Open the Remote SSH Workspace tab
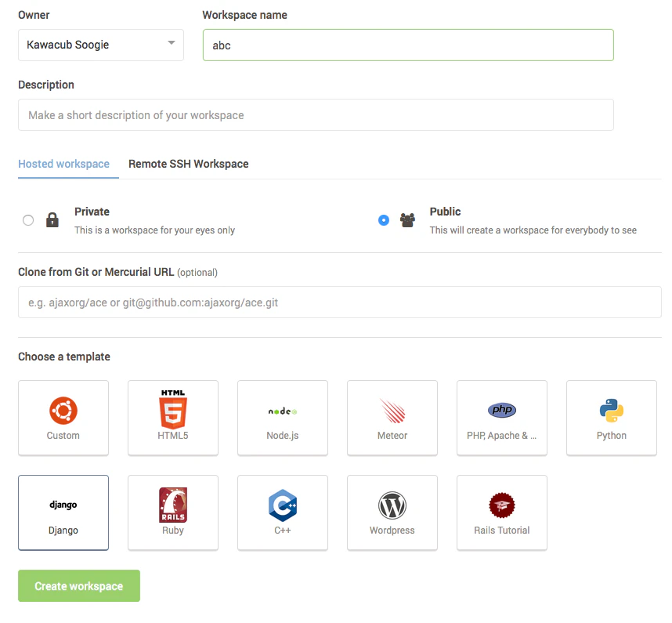Viewport: 672px width, 623px height. pos(189,164)
